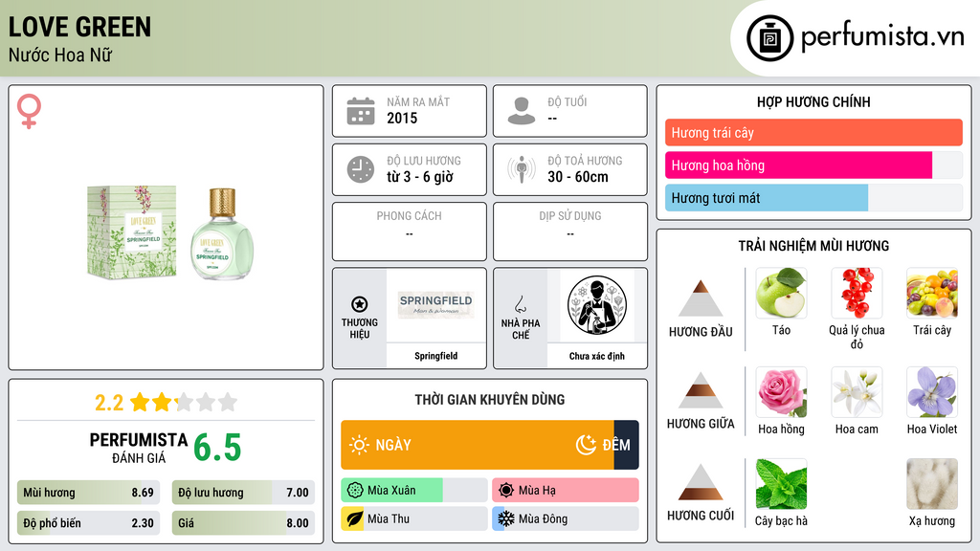Click the Love Green packaging box image
980x551 pixels.
tap(131, 231)
